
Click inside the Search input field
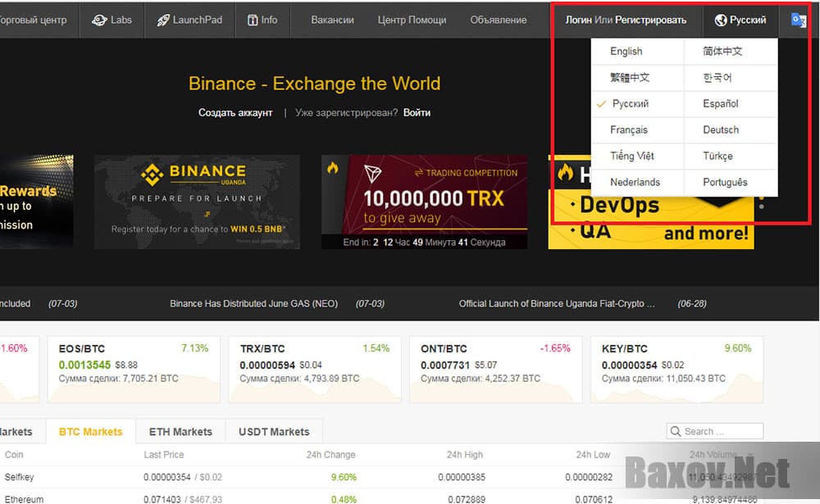722,431
